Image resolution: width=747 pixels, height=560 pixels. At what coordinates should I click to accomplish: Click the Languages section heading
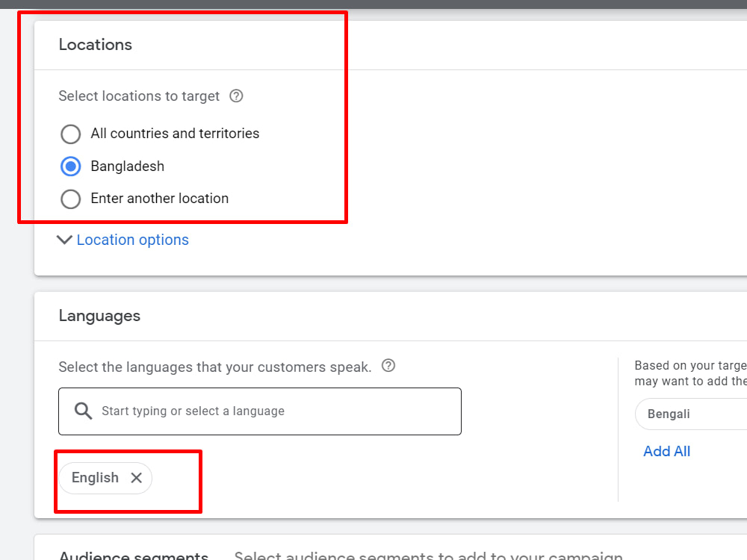click(x=99, y=316)
